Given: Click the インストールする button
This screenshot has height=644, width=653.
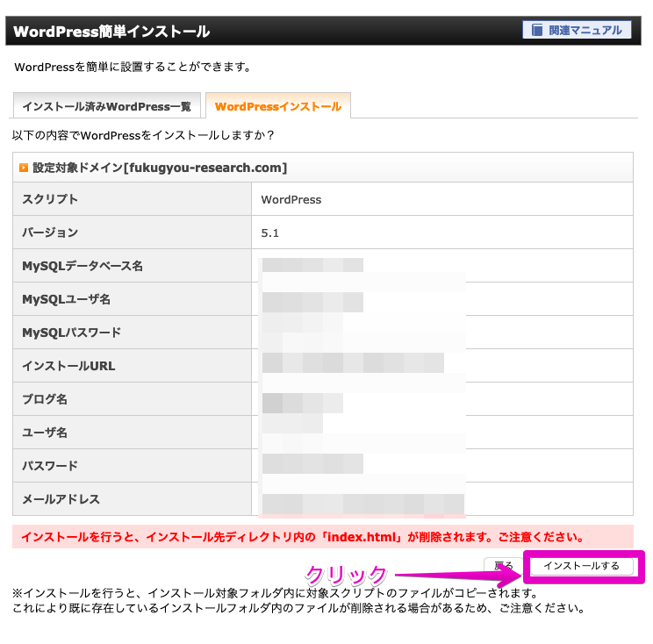Looking at the screenshot, I should click(x=581, y=566).
